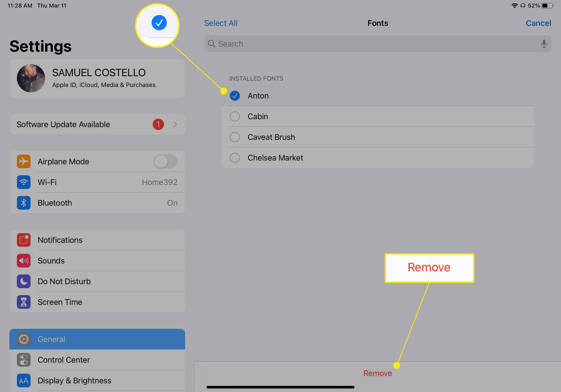Tap the Anton font checkbox

(235, 95)
